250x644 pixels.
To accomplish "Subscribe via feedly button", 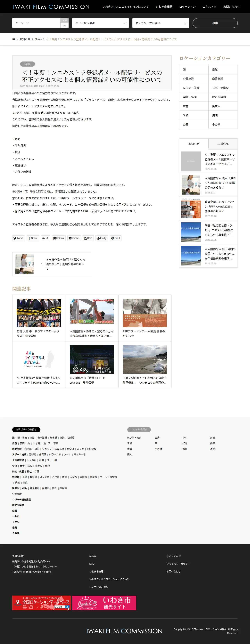I will [102, 238].
